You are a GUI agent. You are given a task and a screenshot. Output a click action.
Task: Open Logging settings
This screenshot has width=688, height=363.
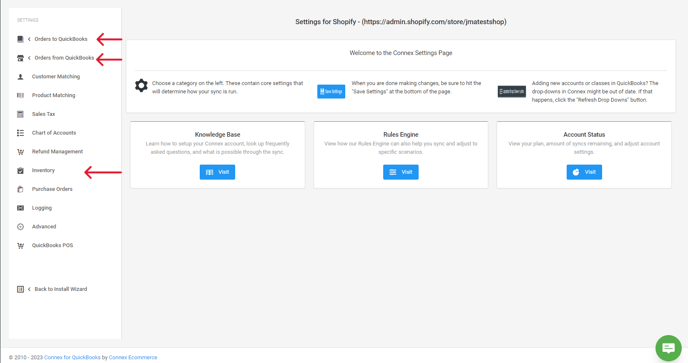click(x=42, y=208)
